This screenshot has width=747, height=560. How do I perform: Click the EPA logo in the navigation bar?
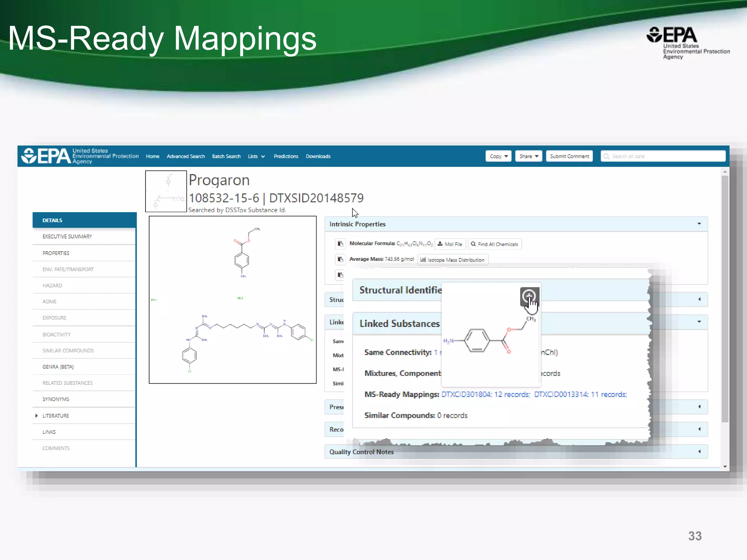click(80, 156)
